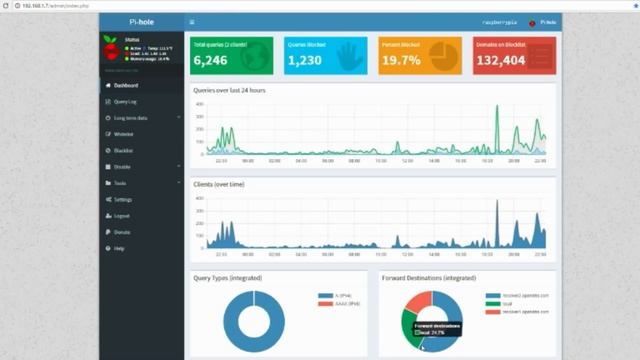The width and height of the screenshot is (640, 360).
Task: Click the Blacklist ban icon
Action: point(108,151)
